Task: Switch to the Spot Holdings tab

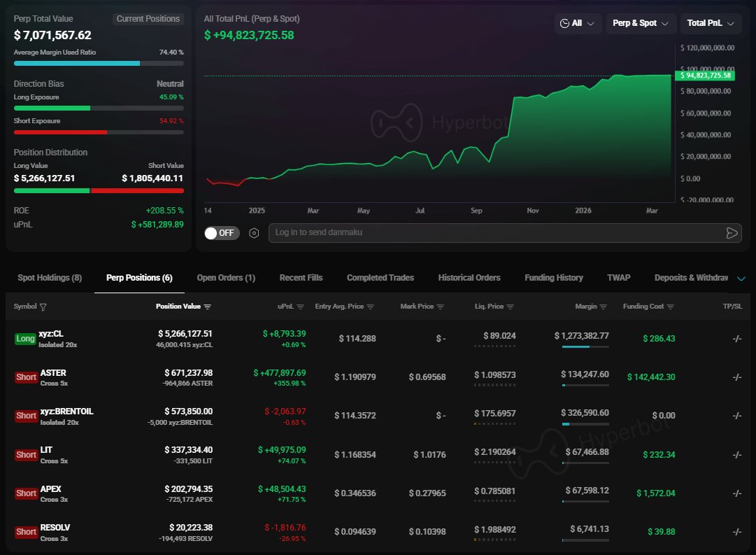Action: pos(49,278)
